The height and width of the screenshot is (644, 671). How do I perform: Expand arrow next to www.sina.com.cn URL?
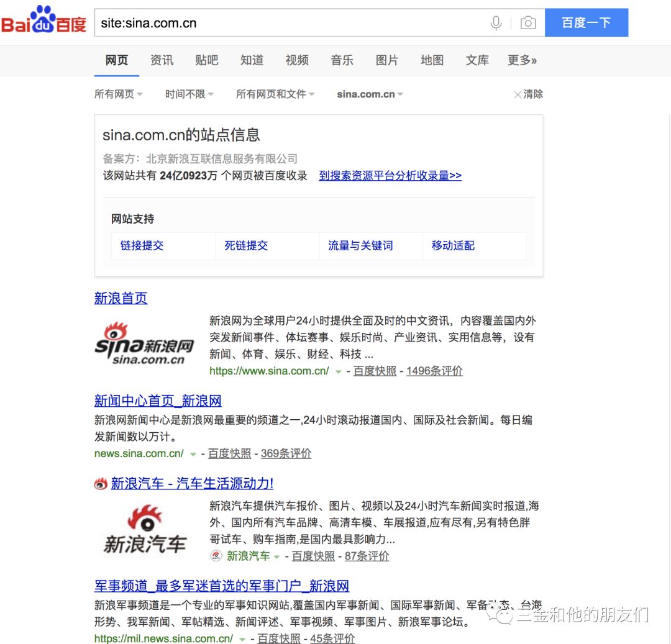[338, 371]
